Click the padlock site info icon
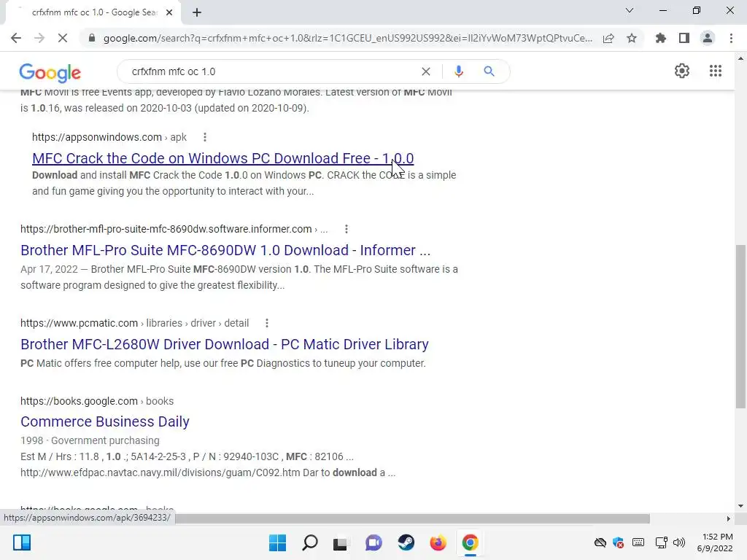The image size is (747, 560). [x=92, y=38]
